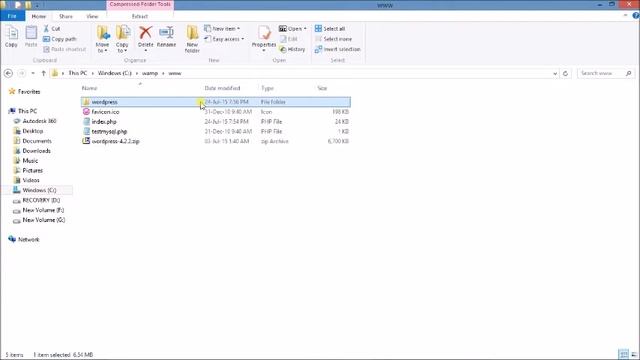Expand the address bar history dropdown

[x=555, y=73]
